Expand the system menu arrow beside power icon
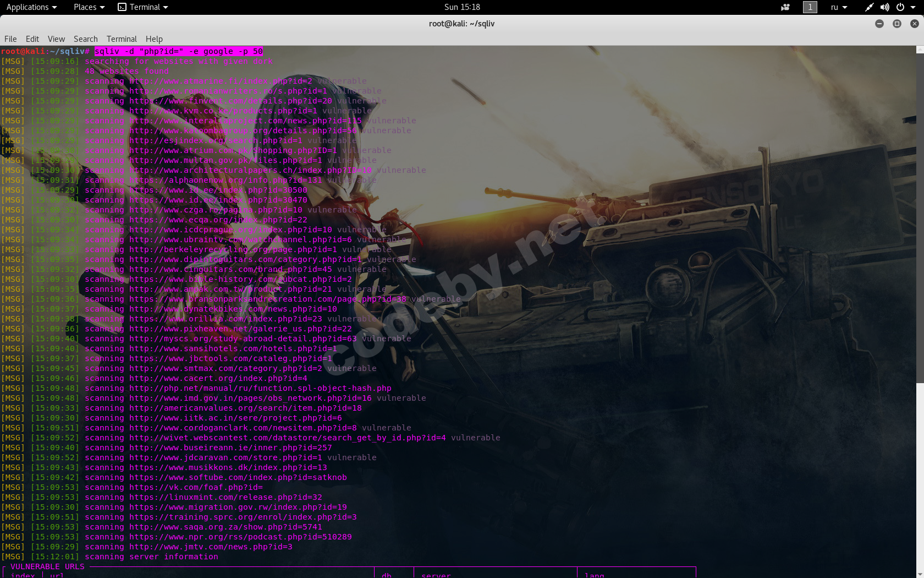This screenshot has width=924, height=578. pyautogui.click(x=913, y=7)
